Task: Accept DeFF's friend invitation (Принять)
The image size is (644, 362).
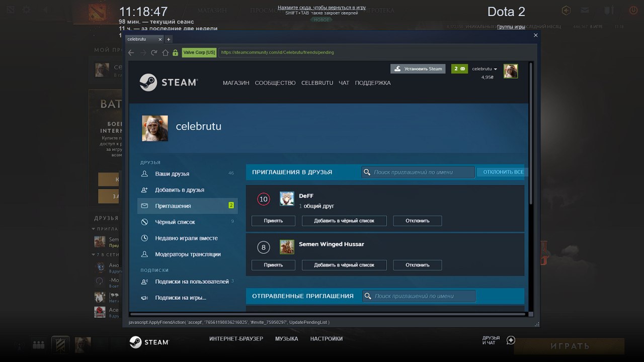Action: [x=273, y=221]
